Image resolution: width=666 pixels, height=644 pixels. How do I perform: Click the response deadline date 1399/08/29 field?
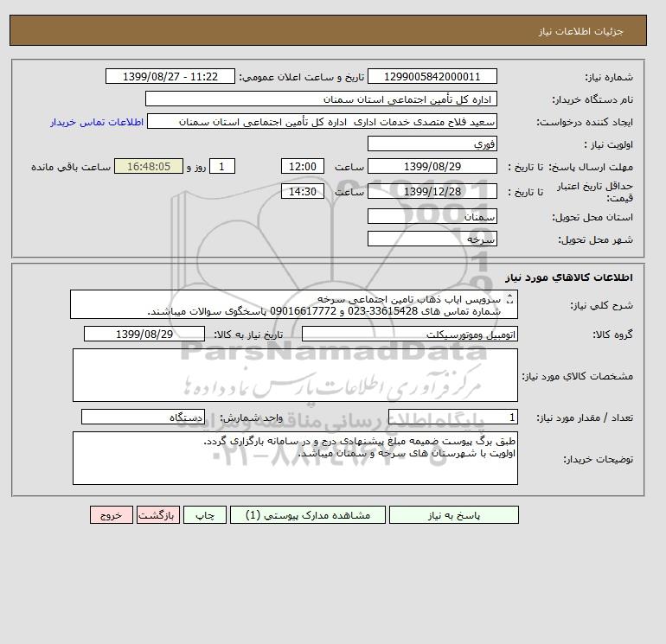pos(432,167)
